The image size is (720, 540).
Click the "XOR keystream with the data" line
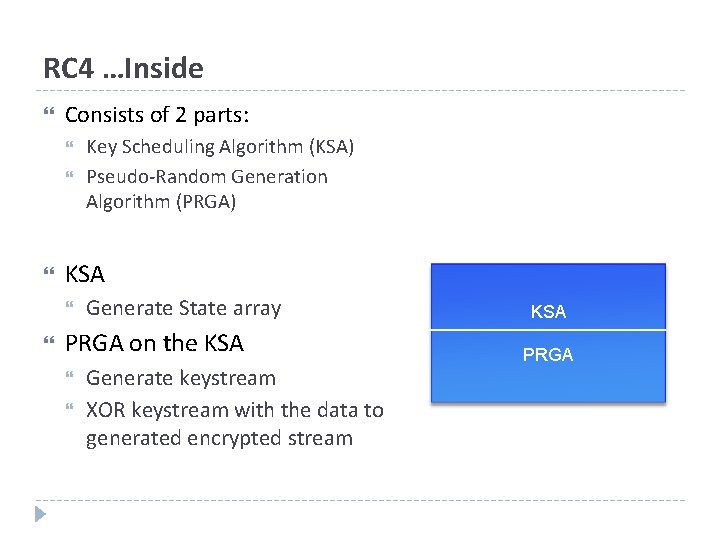234,409
